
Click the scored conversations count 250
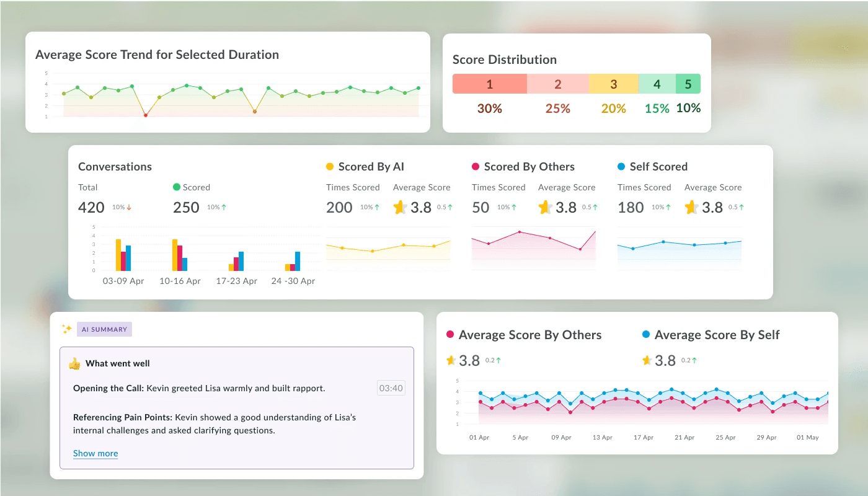pos(186,207)
